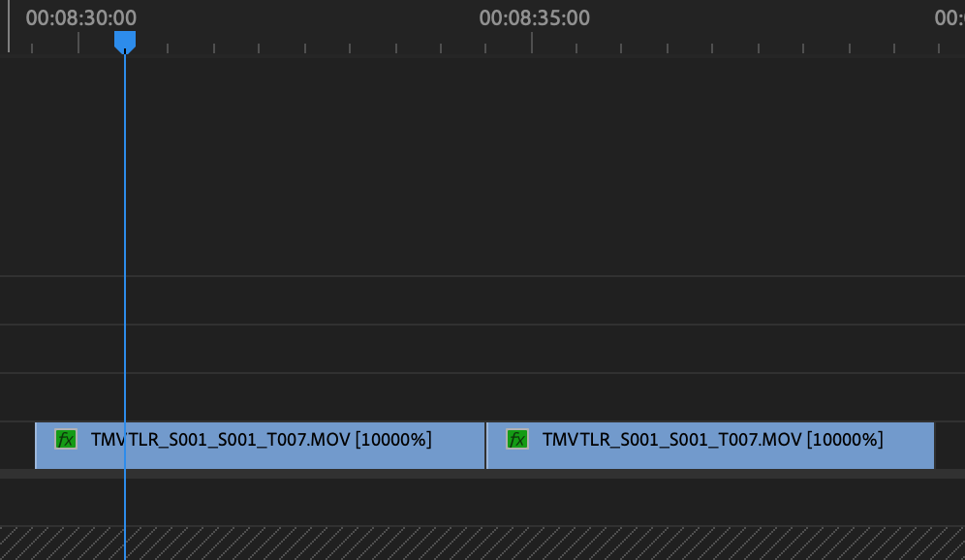This screenshot has width=965, height=560.
Task: Click the cut-off timecode at ruler's right end
Action: 949,17
